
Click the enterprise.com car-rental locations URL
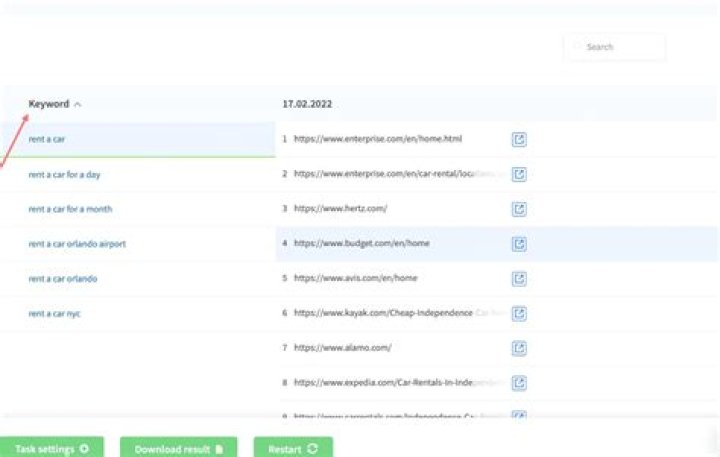(x=399, y=174)
